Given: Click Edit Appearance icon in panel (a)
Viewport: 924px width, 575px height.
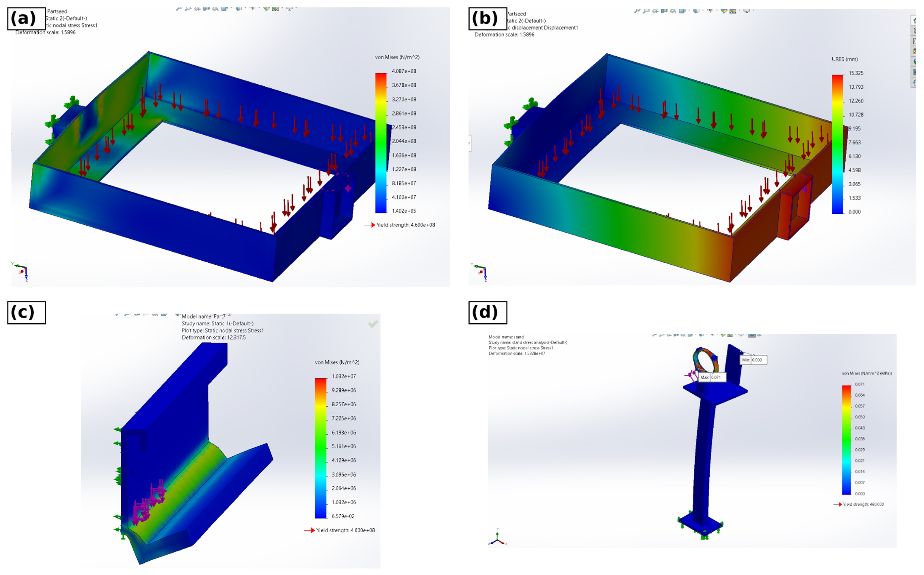Looking at the screenshot, I should coord(267,8).
